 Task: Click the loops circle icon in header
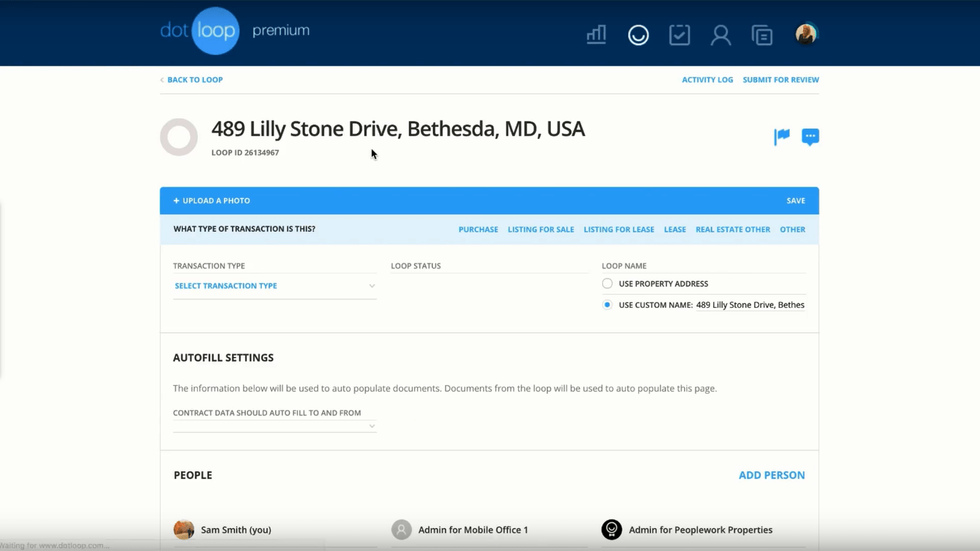pyautogui.click(x=638, y=35)
